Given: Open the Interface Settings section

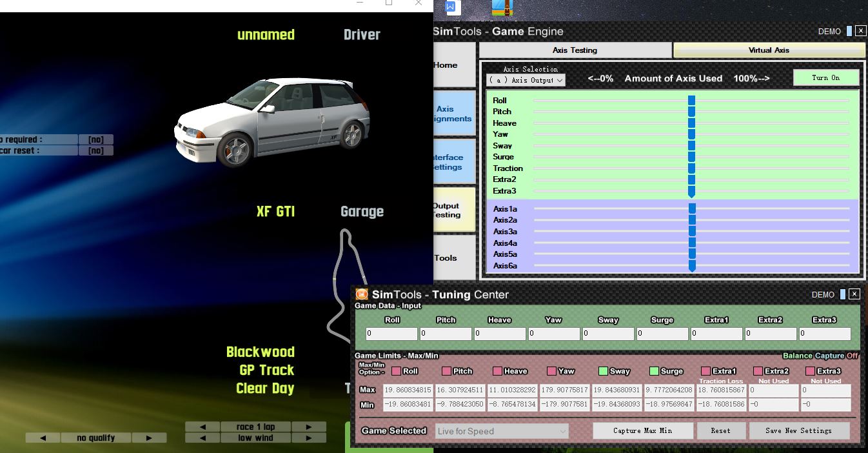Looking at the screenshot, I should (455, 162).
